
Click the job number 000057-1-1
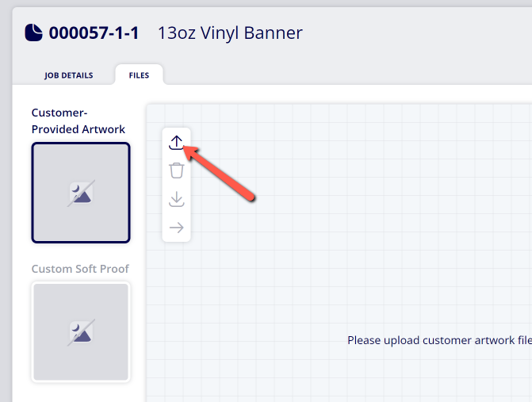[x=94, y=33]
